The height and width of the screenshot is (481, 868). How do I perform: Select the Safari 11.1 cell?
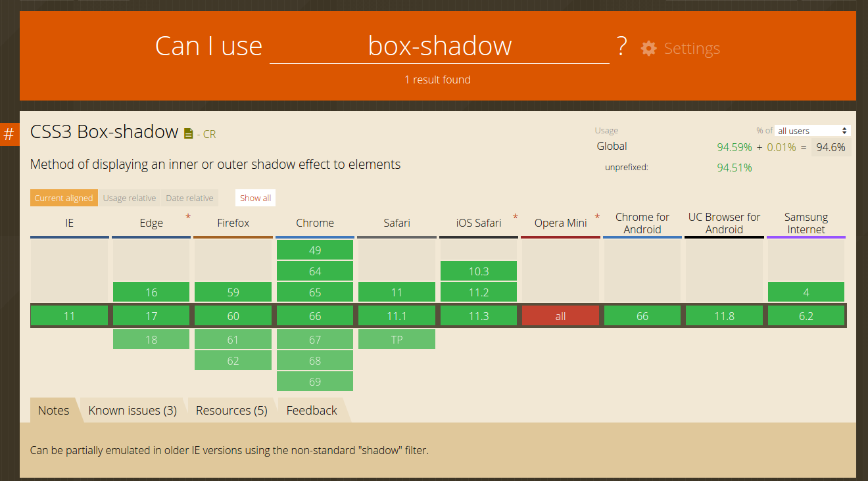tap(397, 316)
